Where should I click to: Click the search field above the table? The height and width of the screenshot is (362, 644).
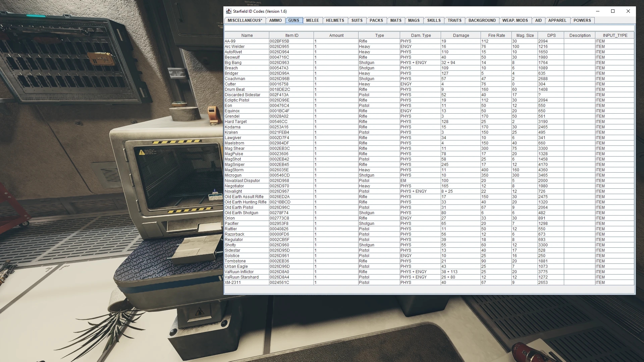(x=429, y=28)
